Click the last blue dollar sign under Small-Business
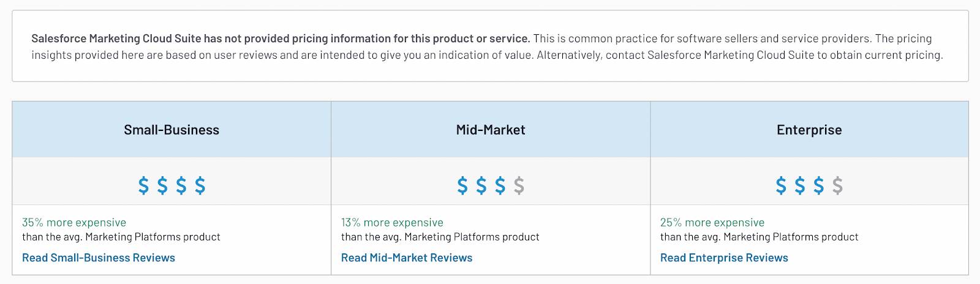The width and height of the screenshot is (980, 284). point(200,185)
